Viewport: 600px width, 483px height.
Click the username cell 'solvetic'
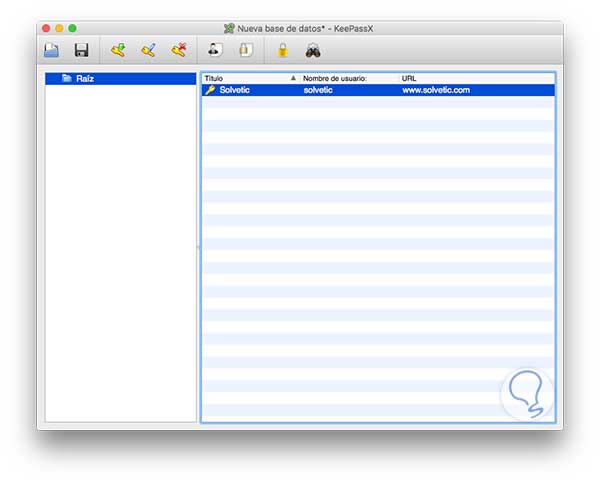pos(318,90)
